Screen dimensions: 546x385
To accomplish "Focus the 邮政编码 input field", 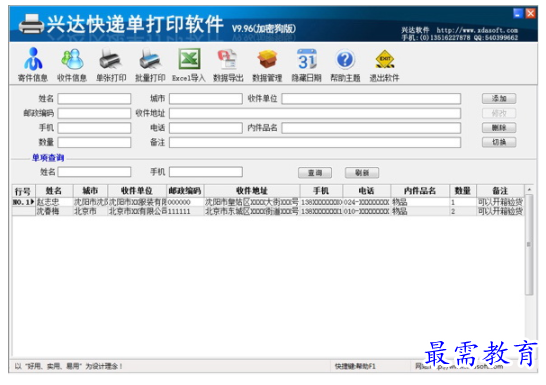I will (x=94, y=113).
